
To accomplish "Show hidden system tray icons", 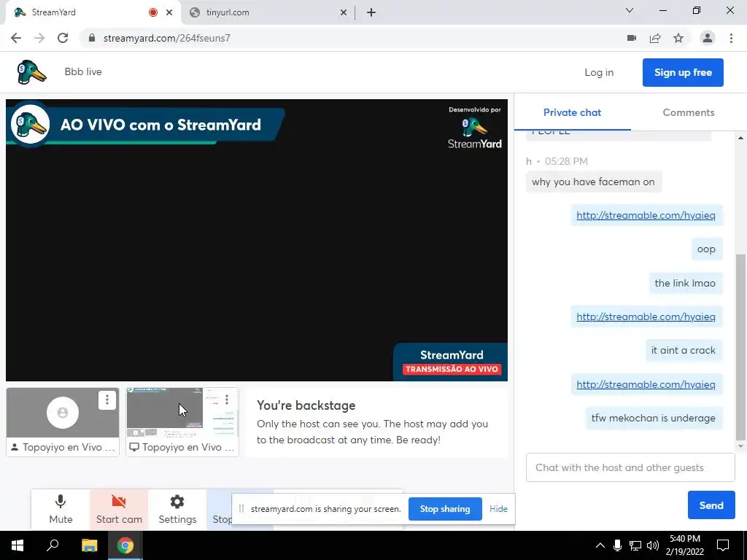I will (x=600, y=545).
